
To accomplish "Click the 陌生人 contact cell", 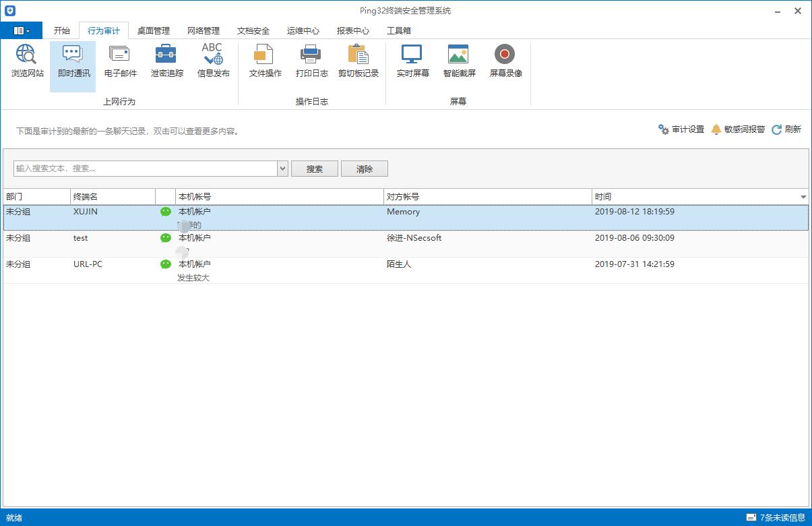I will tap(399, 264).
